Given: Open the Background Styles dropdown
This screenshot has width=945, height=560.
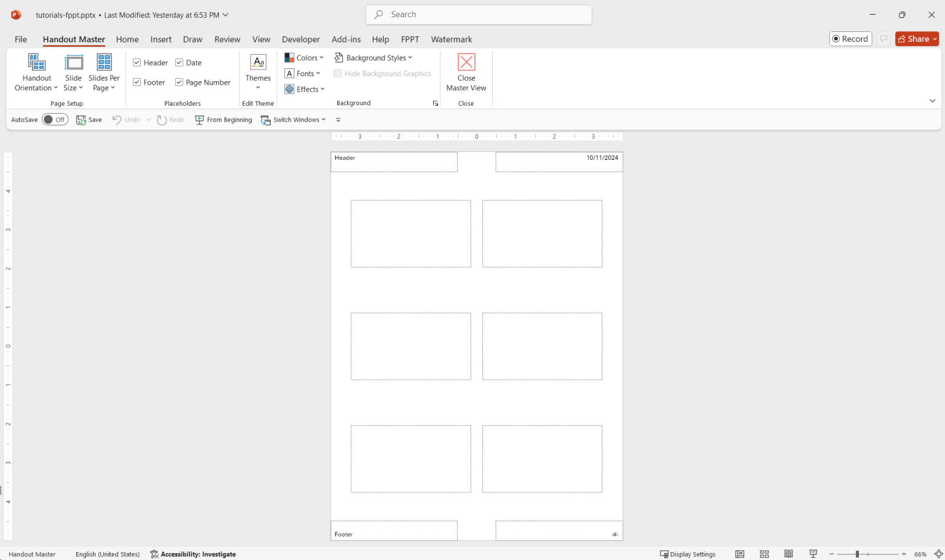Looking at the screenshot, I should click(x=373, y=57).
